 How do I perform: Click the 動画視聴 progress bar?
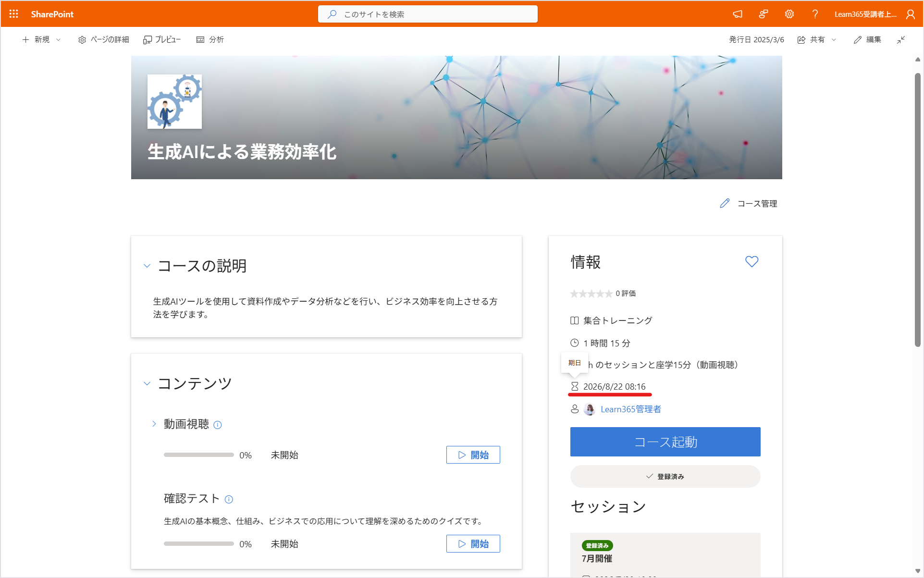[198, 455]
